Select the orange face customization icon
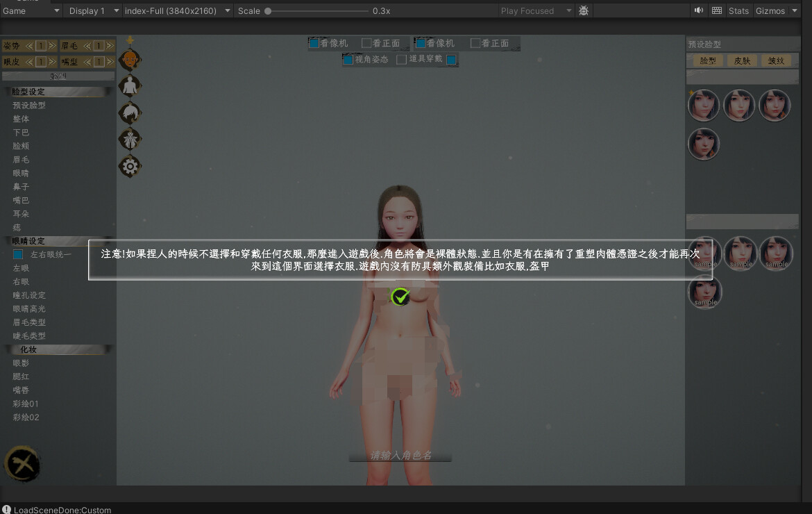This screenshot has height=514, width=812. tap(130, 60)
